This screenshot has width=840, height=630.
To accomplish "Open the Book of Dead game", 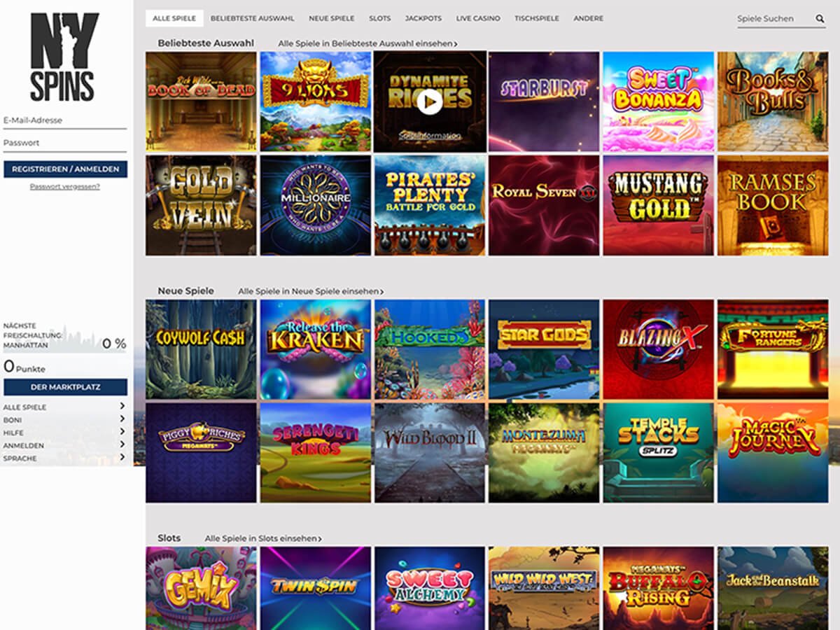I will pyautogui.click(x=201, y=101).
